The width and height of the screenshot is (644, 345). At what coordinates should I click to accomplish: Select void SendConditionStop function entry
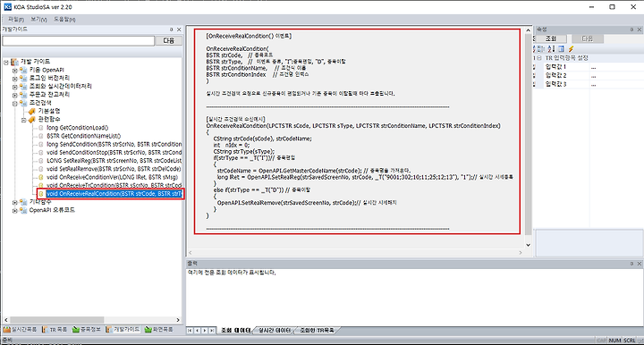pos(114,152)
